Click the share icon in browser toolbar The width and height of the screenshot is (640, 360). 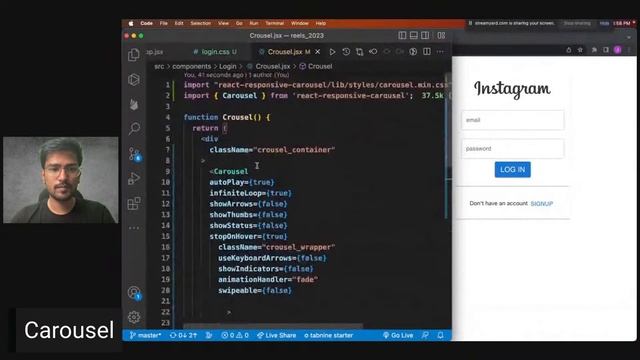569,50
